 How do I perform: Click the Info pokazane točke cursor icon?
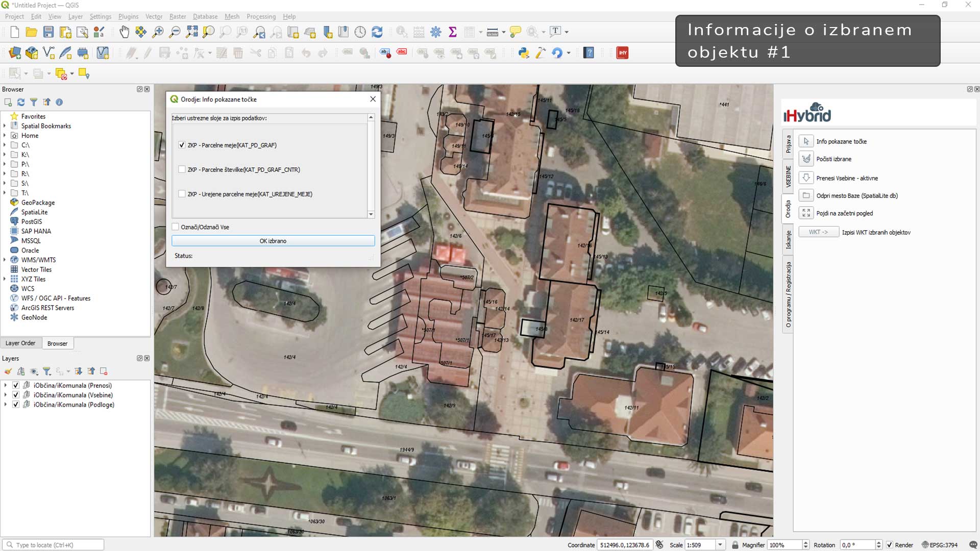[806, 141]
